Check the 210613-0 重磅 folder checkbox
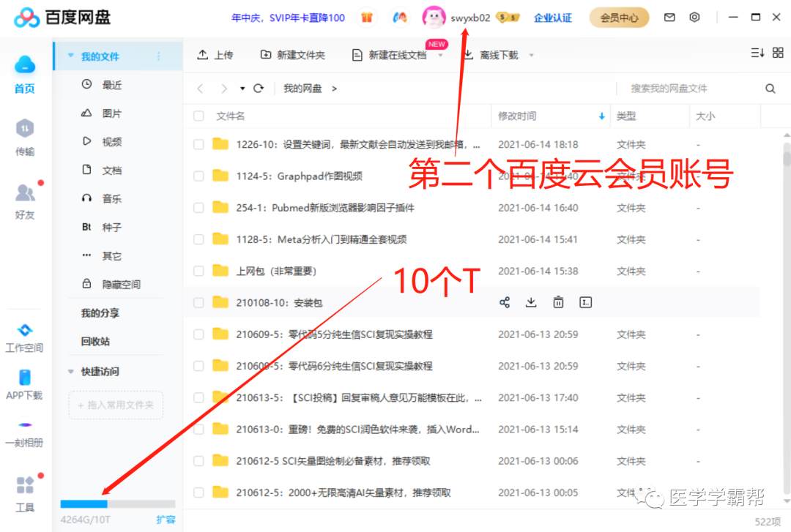 pyautogui.click(x=198, y=429)
